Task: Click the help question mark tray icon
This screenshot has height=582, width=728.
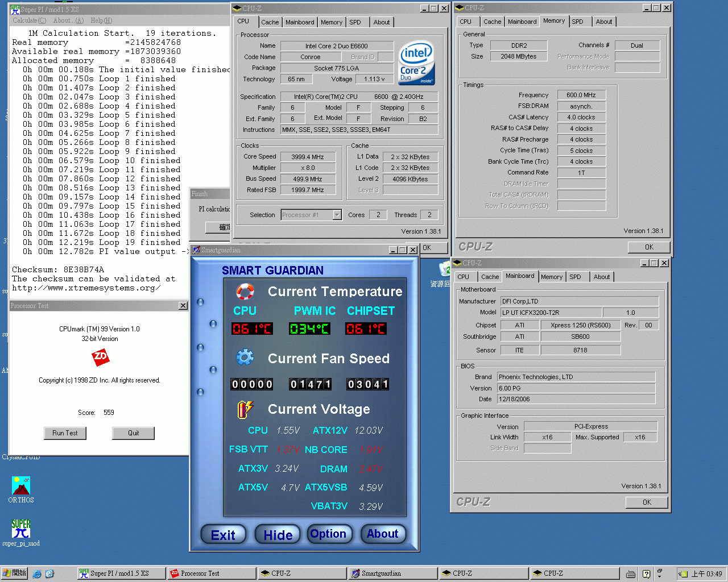Action: [x=646, y=574]
